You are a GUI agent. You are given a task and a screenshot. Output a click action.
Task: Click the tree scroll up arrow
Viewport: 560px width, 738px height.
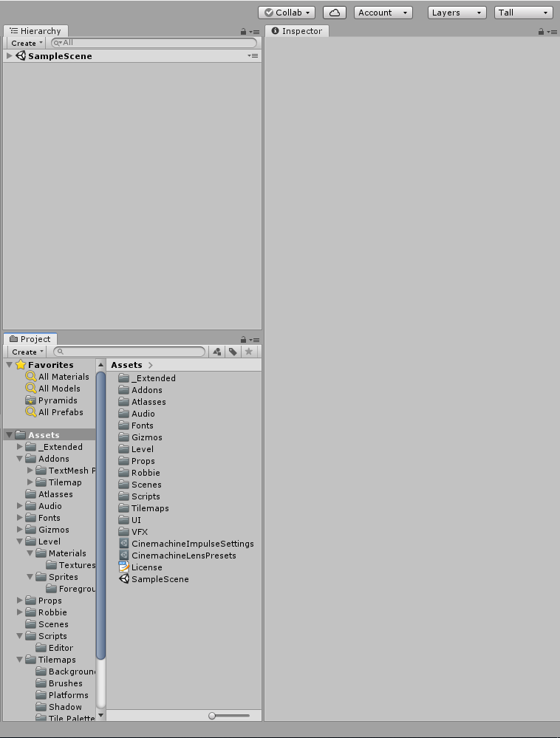[x=100, y=364]
